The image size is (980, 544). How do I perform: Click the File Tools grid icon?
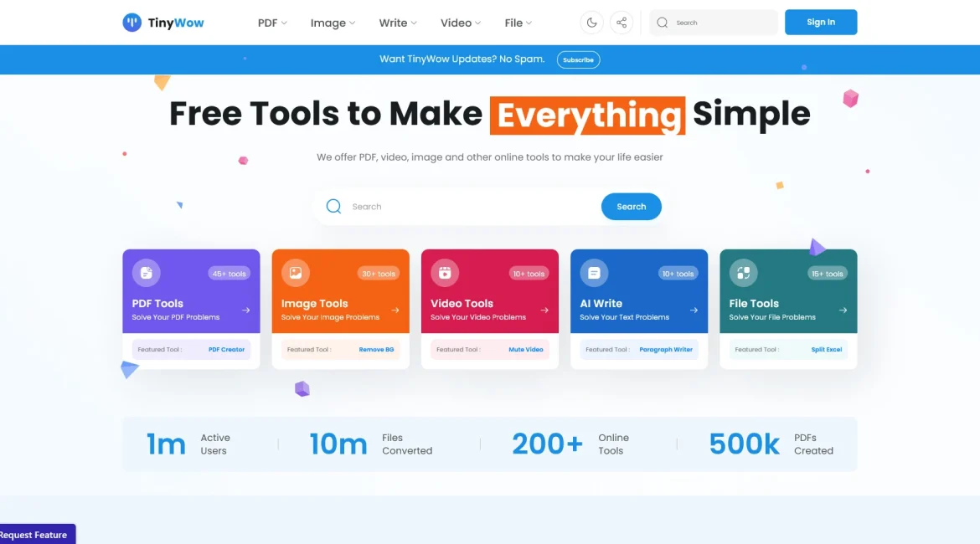coord(743,273)
